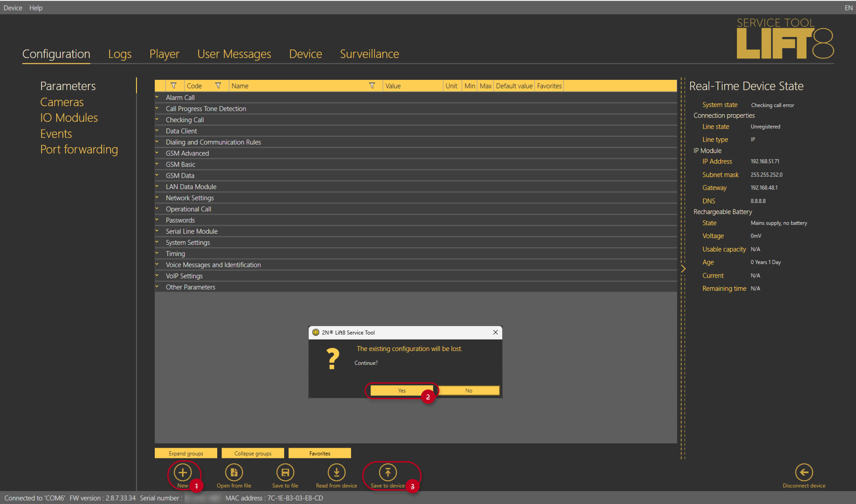Click the Min column header
This screenshot has width=856, height=504.
[x=470, y=86]
